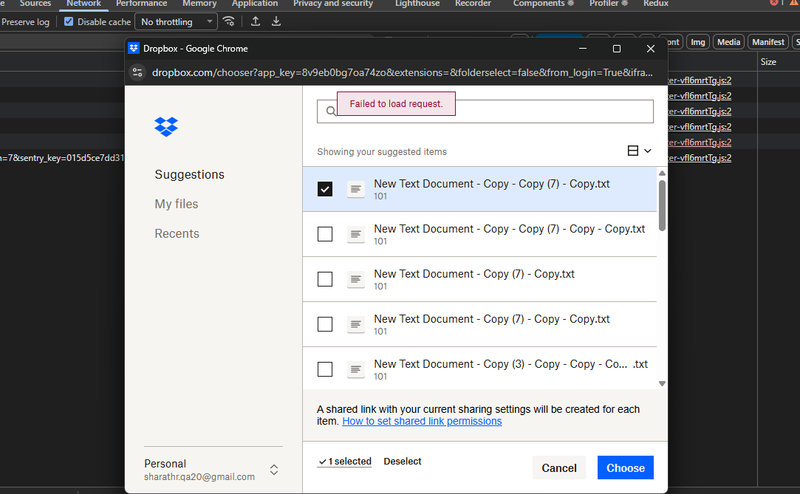Expand the Personal account switcher

(274, 469)
